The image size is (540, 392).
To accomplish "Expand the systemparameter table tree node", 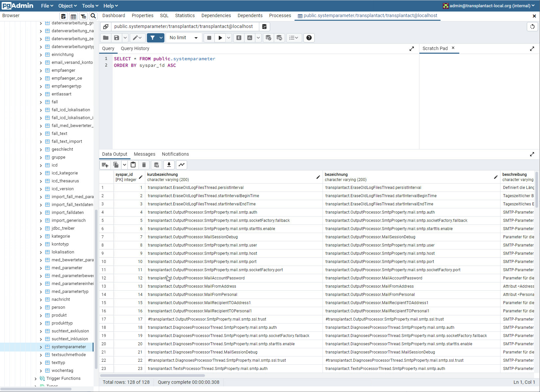I will coord(41,347).
